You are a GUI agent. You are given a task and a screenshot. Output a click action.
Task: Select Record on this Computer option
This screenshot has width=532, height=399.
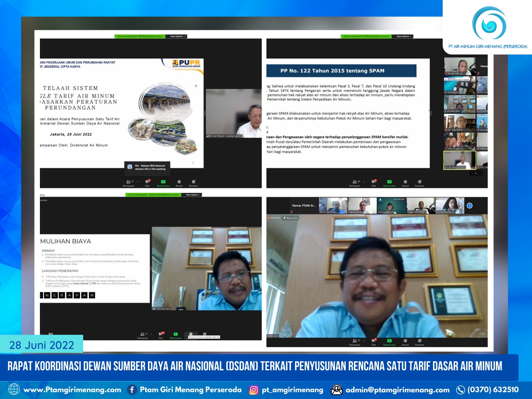coord(204,337)
